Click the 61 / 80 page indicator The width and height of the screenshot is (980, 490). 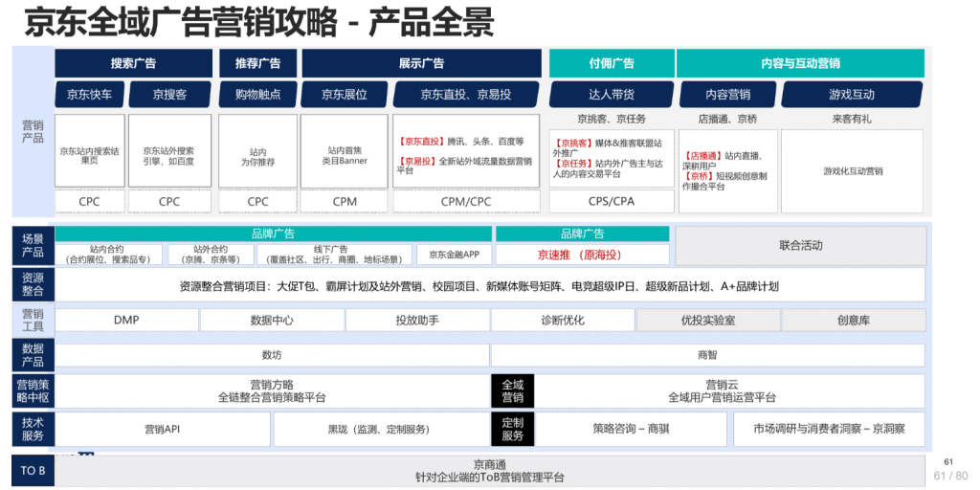(x=949, y=476)
